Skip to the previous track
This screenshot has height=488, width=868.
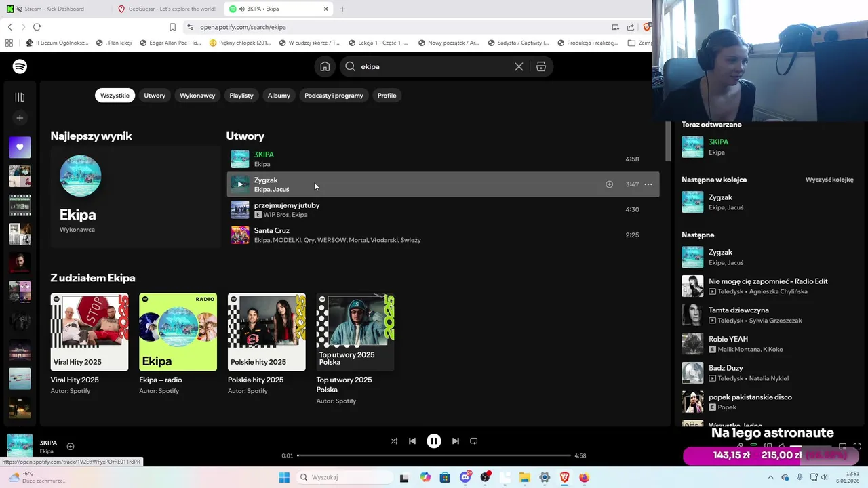tap(412, 441)
